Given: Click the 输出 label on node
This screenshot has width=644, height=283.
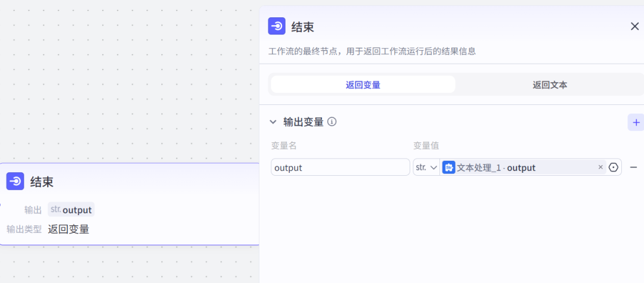Looking at the screenshot, I should point(33,210).
